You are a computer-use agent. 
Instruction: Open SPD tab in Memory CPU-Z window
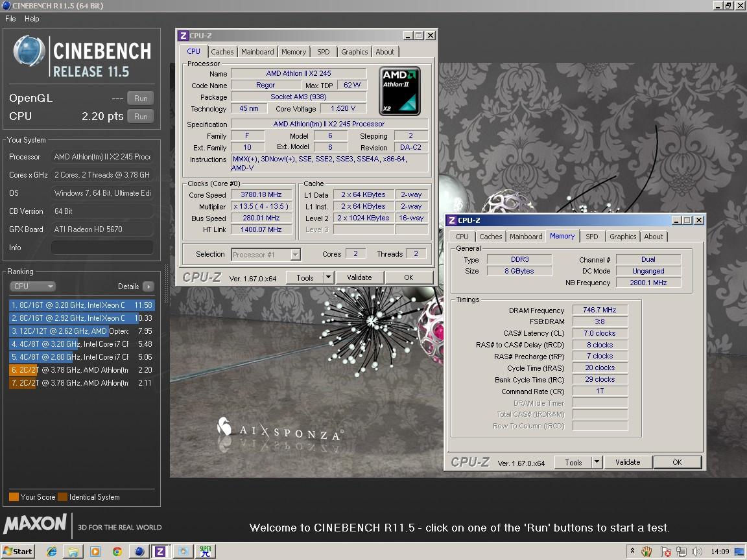point(591,236)
